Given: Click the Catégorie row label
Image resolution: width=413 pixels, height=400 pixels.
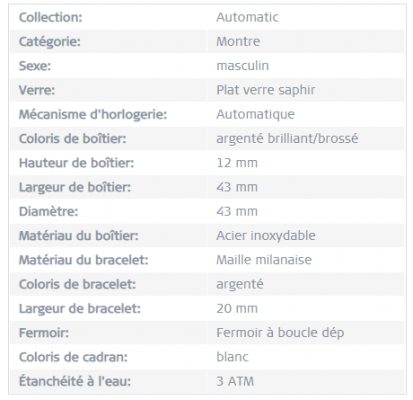Looking at the screenshot, I should [x=50, y=42].
